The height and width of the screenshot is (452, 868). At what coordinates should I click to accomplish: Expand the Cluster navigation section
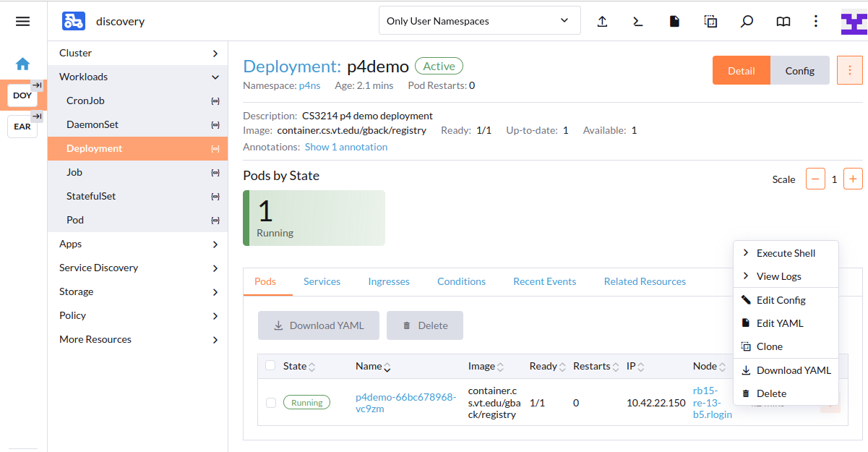[137, 53]
